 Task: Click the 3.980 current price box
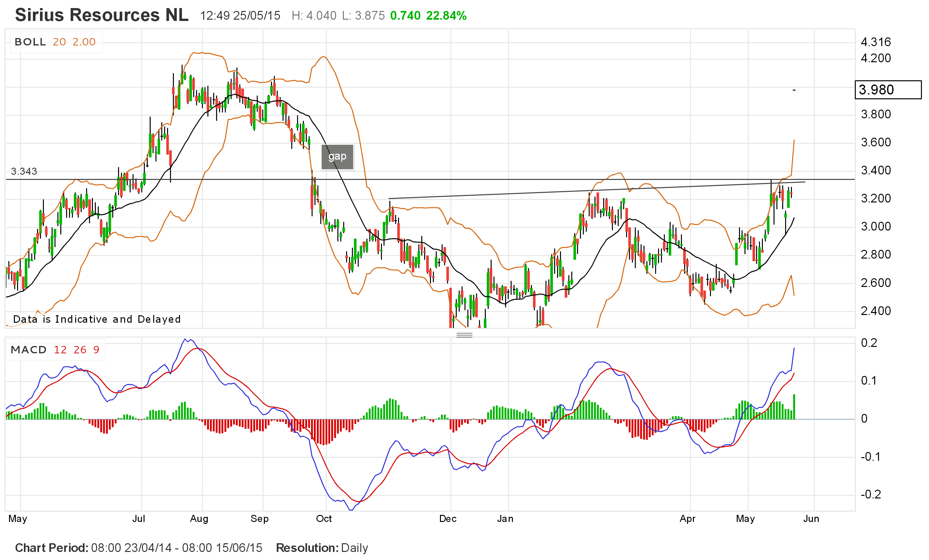point(888,90)
